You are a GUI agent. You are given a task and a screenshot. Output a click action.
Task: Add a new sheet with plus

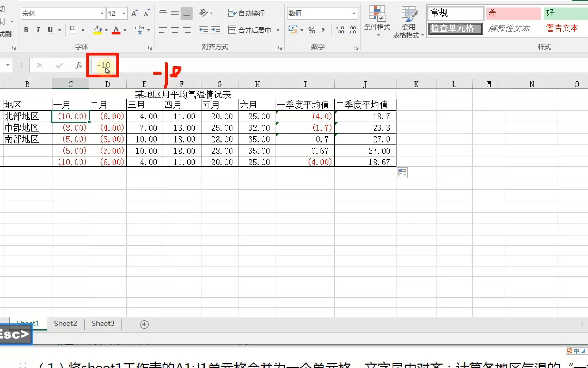click(144, 324)
